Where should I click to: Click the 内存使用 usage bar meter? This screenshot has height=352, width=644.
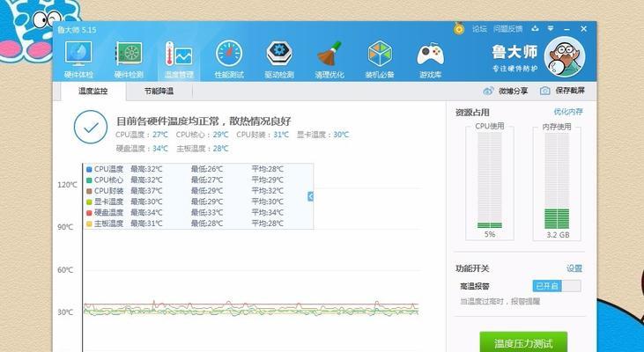pos(557,180)
